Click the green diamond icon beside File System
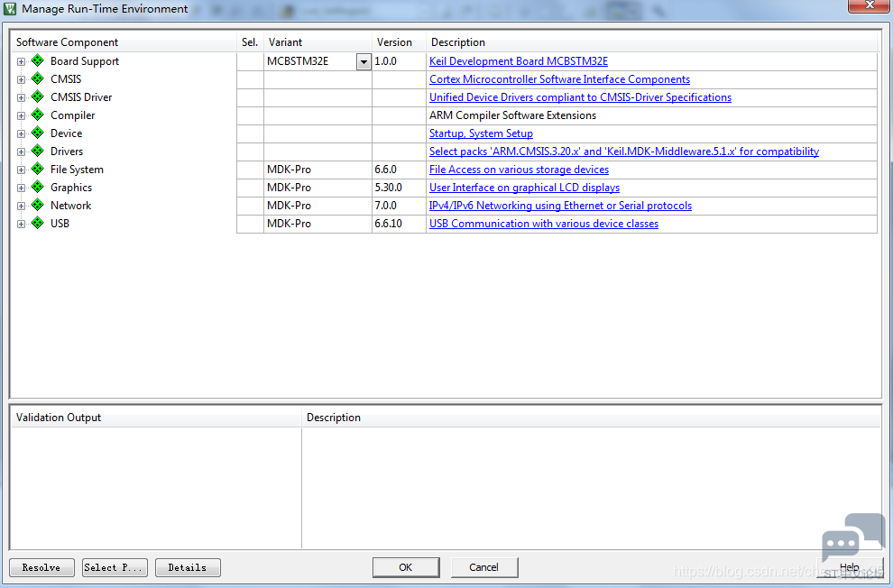Viewport: 893px width, 588px height. 38,169
